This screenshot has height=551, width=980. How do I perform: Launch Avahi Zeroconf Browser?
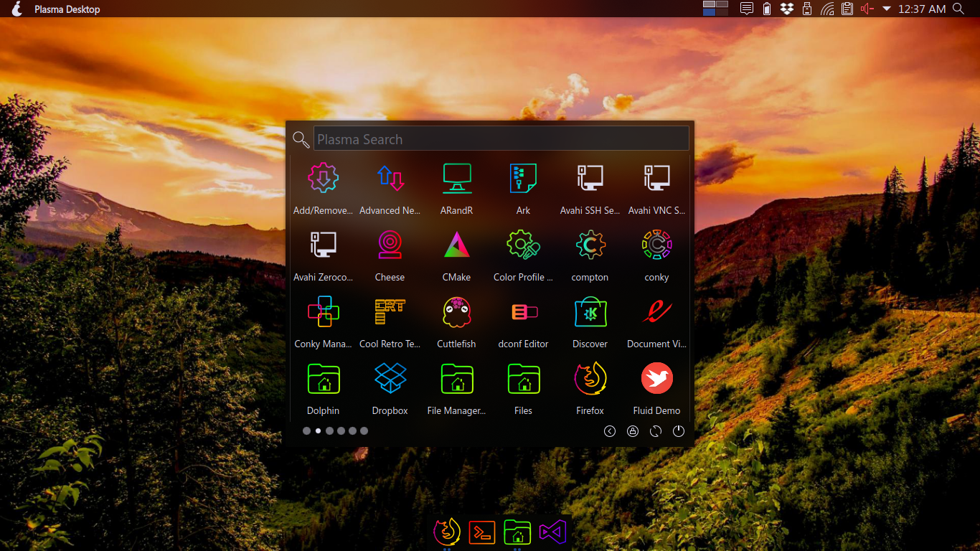click(x=323, y=245)
